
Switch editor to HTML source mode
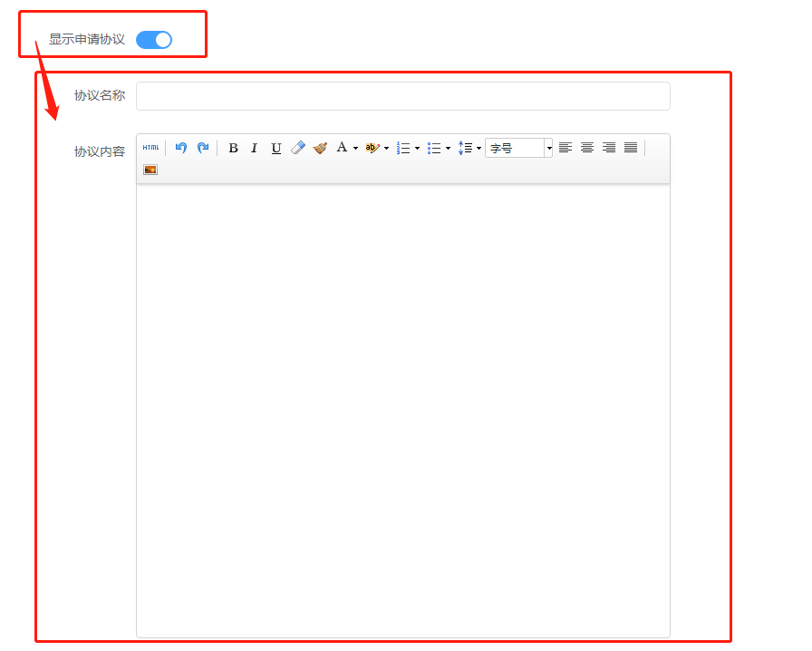pyautogui.click(x=150, y=148)
